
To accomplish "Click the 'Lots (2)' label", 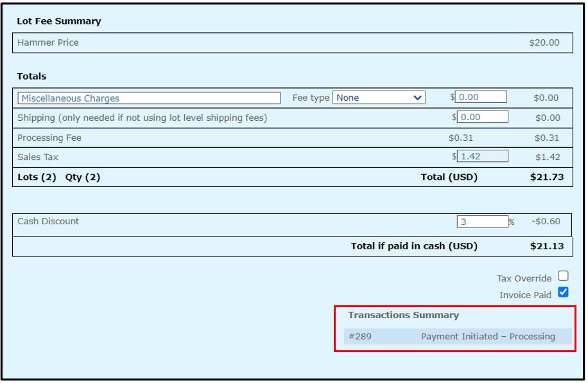I will (x=37, y=177).
